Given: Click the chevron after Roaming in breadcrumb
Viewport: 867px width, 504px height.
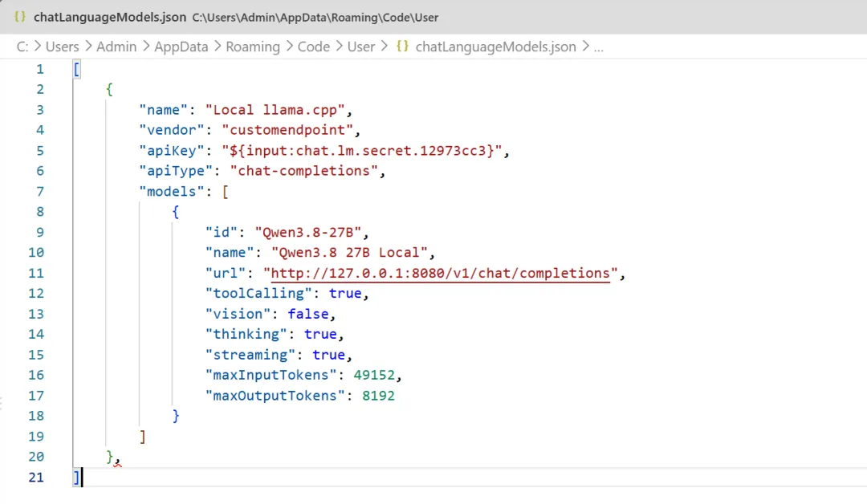Looking at the screenshot, I should (x=289, y=47).
